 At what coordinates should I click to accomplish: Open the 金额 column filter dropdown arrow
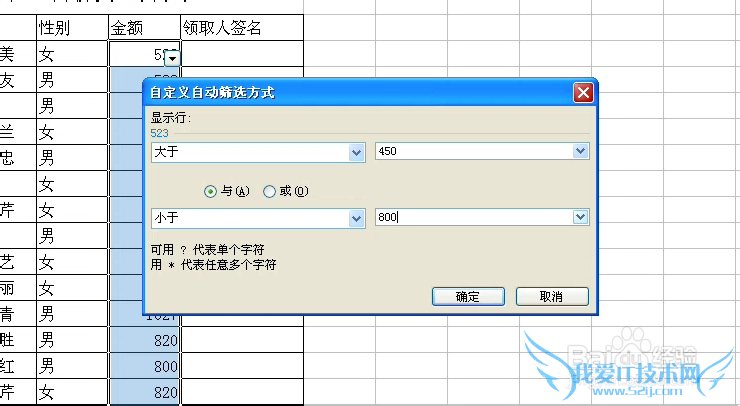coord(172,59)
